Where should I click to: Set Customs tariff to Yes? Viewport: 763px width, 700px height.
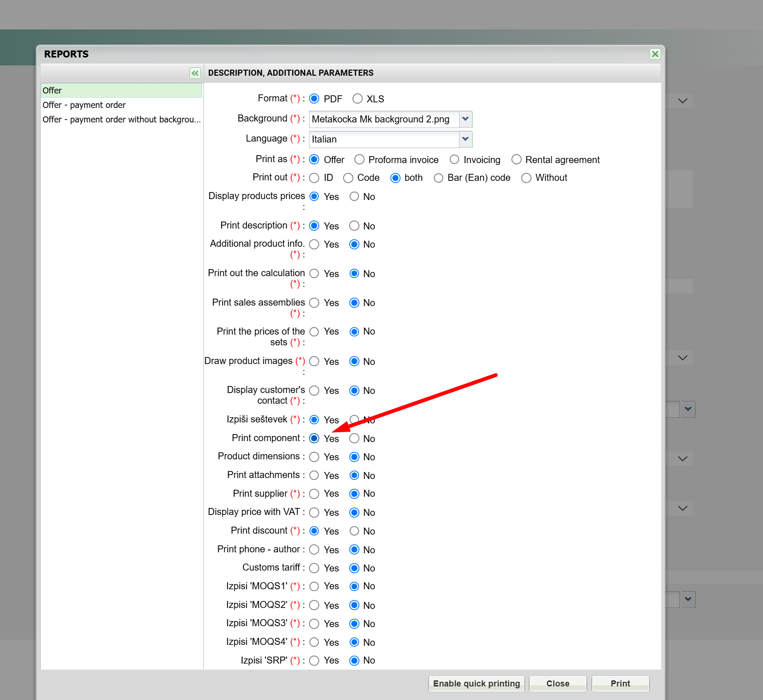click(x=314, y=568)
